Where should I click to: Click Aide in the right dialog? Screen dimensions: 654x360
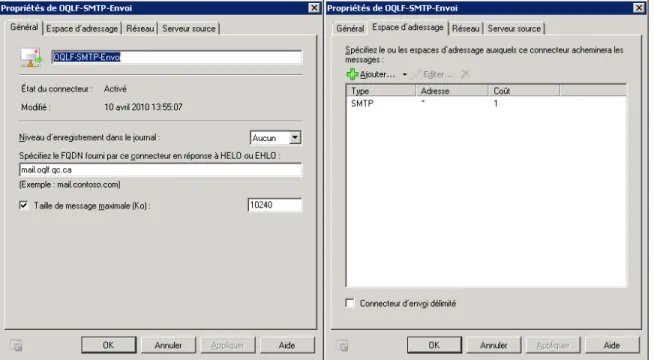click(x=612, y=345)
